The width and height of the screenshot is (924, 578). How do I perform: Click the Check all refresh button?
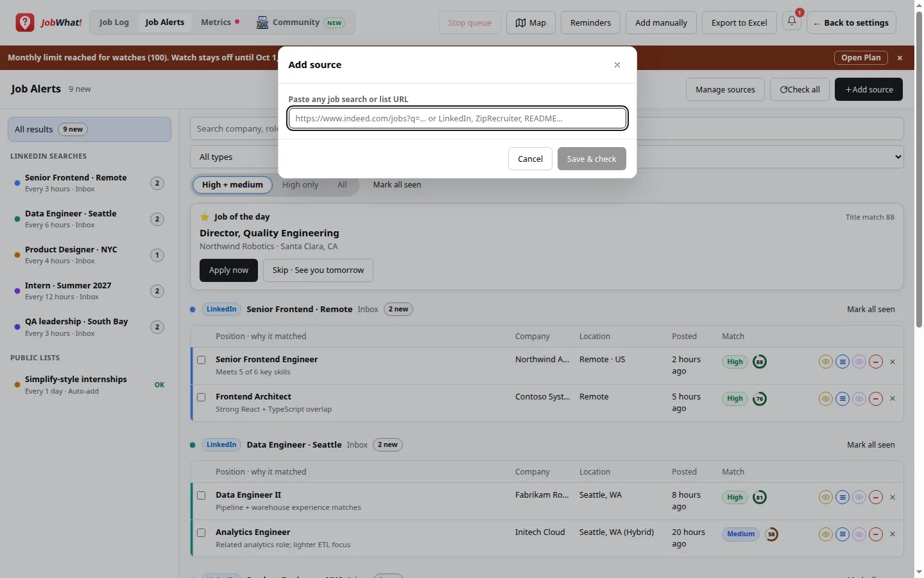click(800, 89)
